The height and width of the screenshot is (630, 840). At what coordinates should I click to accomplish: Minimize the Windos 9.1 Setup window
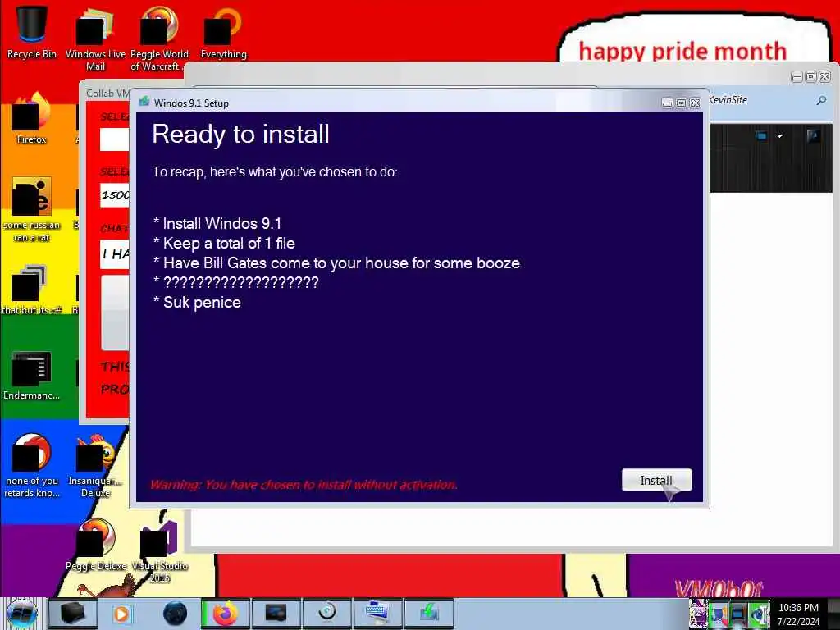click(x=667, y=103)
